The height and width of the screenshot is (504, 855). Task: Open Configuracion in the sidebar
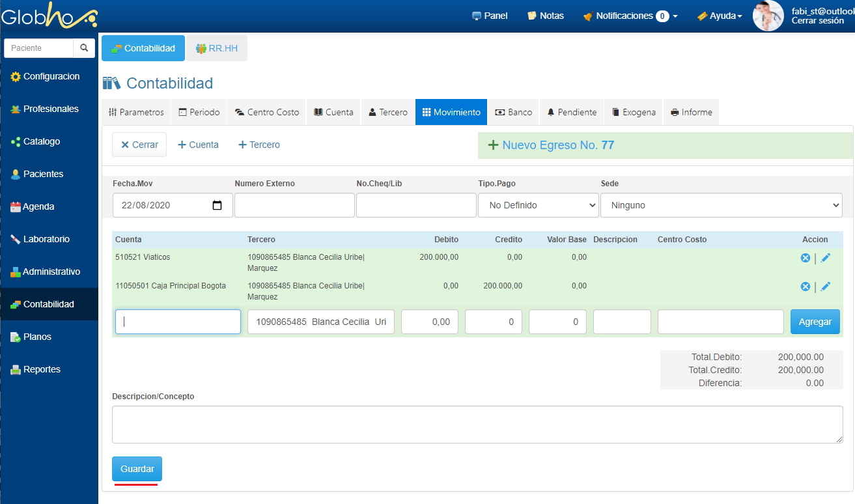51,76
